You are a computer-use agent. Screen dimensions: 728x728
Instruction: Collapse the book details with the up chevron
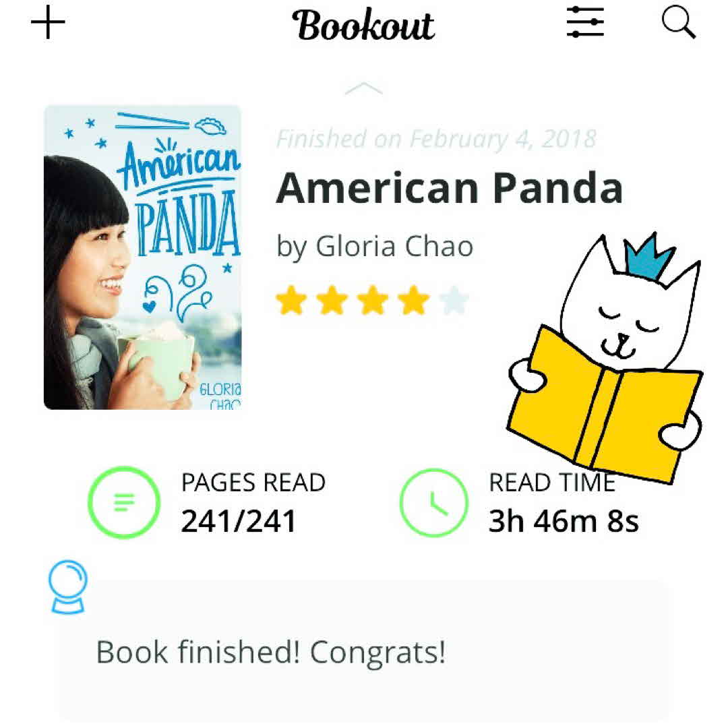click(363, 90)
